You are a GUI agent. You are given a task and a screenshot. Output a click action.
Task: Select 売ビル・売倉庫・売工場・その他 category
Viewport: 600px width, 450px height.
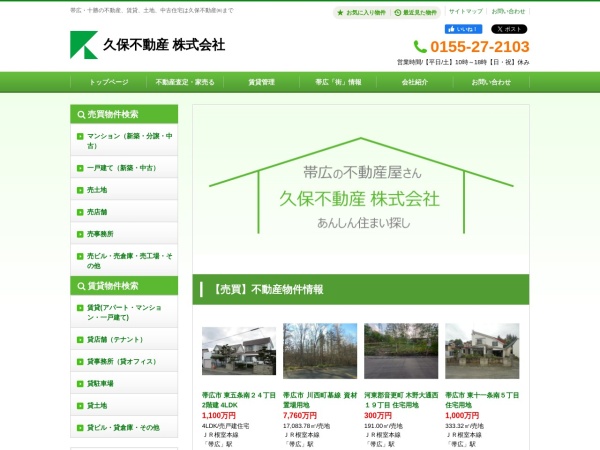point(124,261)
